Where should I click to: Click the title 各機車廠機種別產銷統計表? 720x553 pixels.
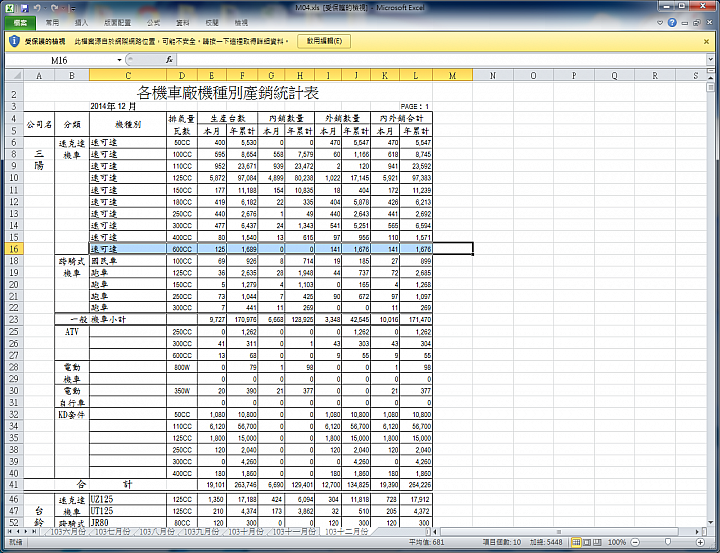tap(228, 93)
